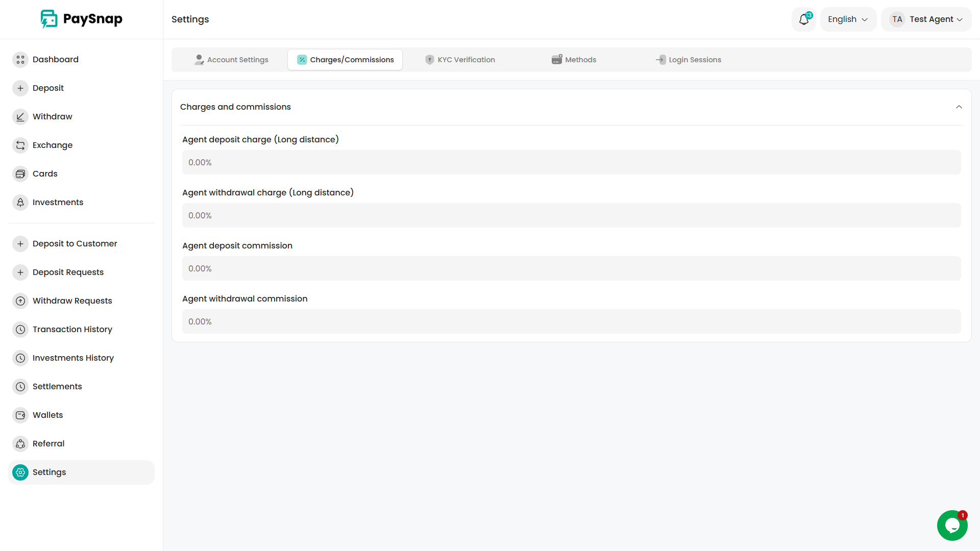Collapse the Charges and commissions panel
Viewport: 980px width, 551px height.
point(959,107)
